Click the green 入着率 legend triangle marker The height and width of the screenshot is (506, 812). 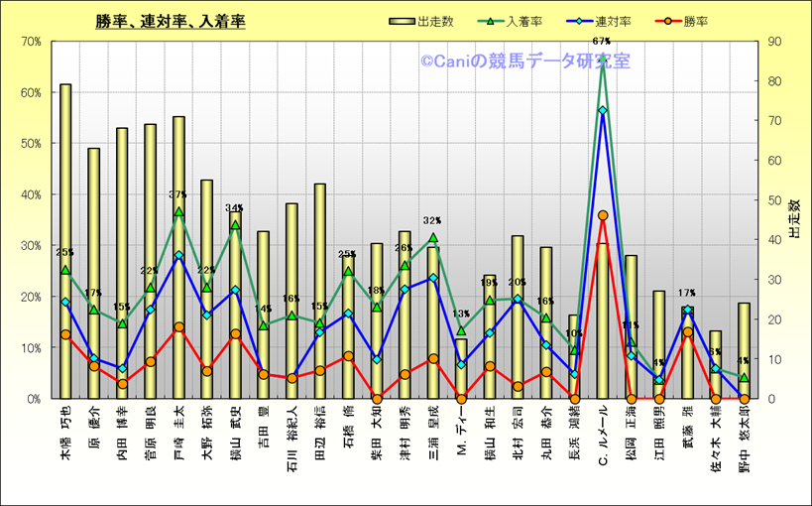[x=494, y=21]
